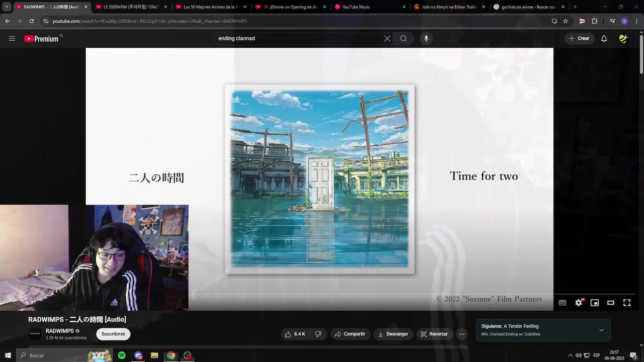Viewport: 644px width, 362px height.
Task: Open a new browser tab
Action: 575,7
